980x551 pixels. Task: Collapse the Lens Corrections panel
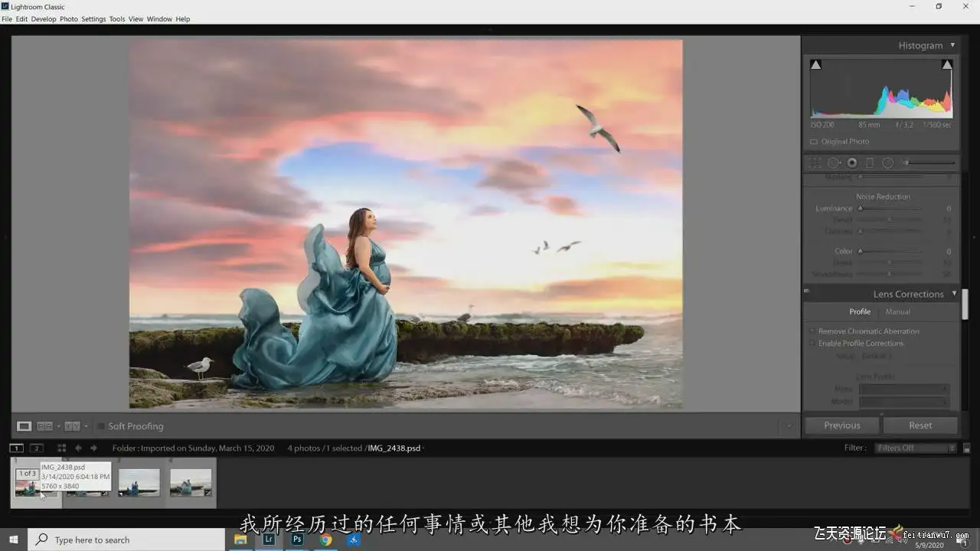tap(954, 294)
